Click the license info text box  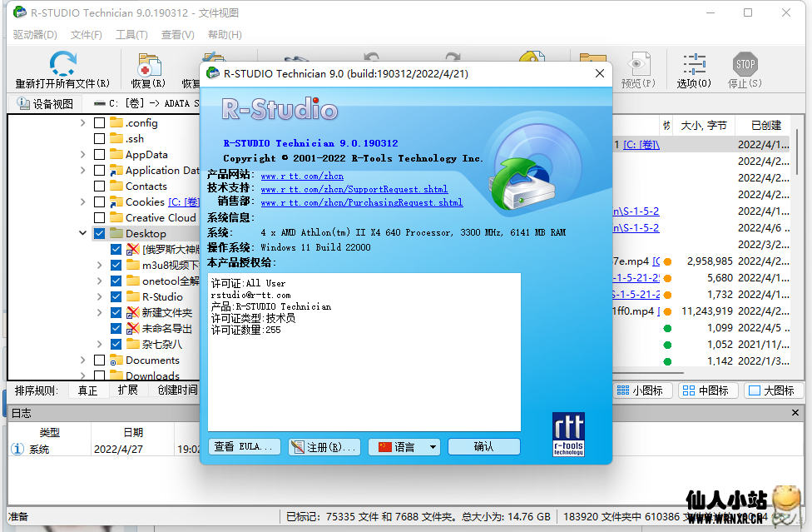click(364, 352)
